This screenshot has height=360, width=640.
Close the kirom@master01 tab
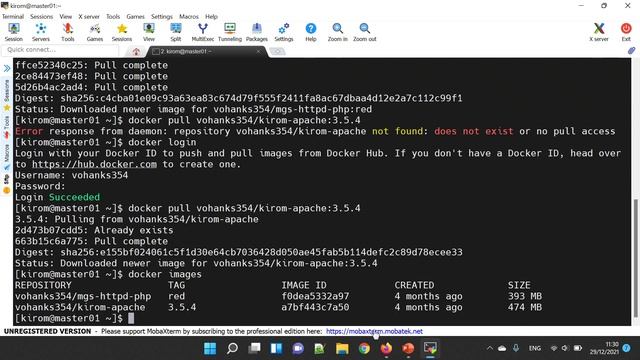tap(258, 51)
